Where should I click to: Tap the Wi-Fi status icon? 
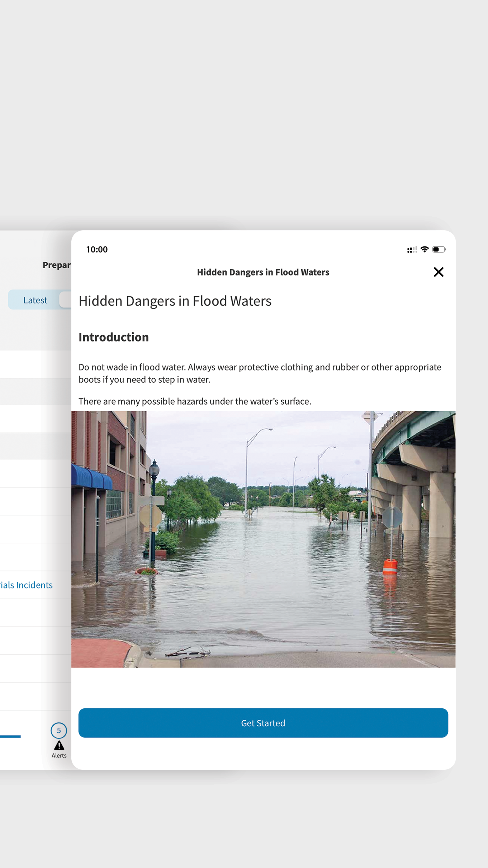[425, 249]
